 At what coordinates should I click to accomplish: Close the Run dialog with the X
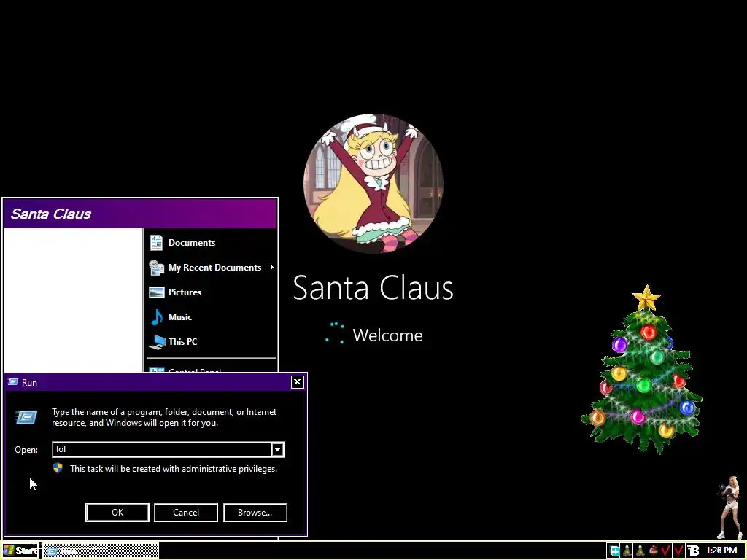click(298, 382)
